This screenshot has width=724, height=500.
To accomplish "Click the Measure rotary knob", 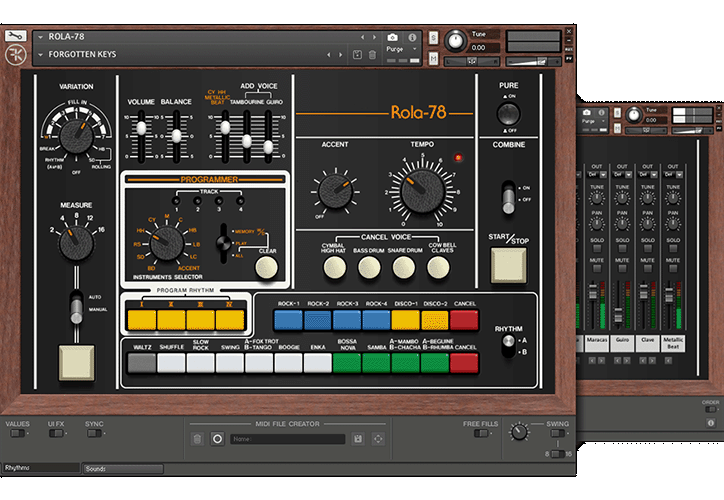I will [76, 243].
